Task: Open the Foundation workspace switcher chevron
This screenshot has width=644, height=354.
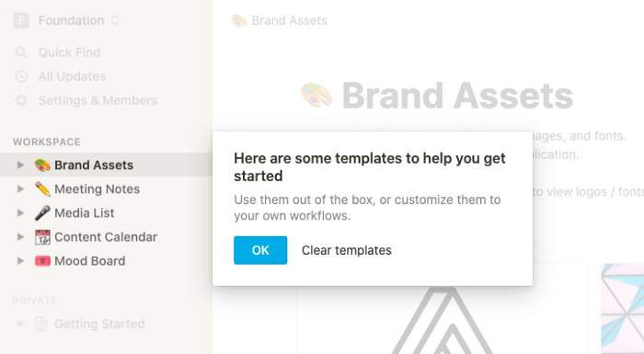Action: tap(115, 20)
